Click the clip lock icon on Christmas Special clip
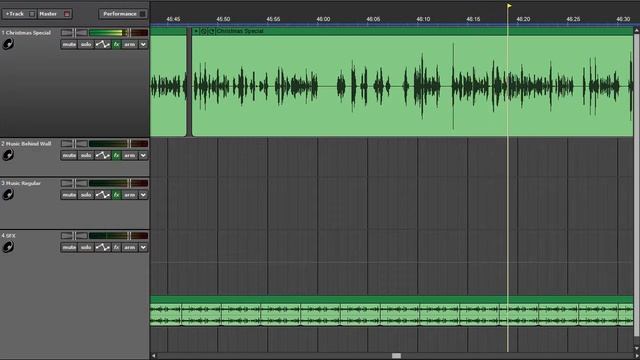 click(204, 31)
